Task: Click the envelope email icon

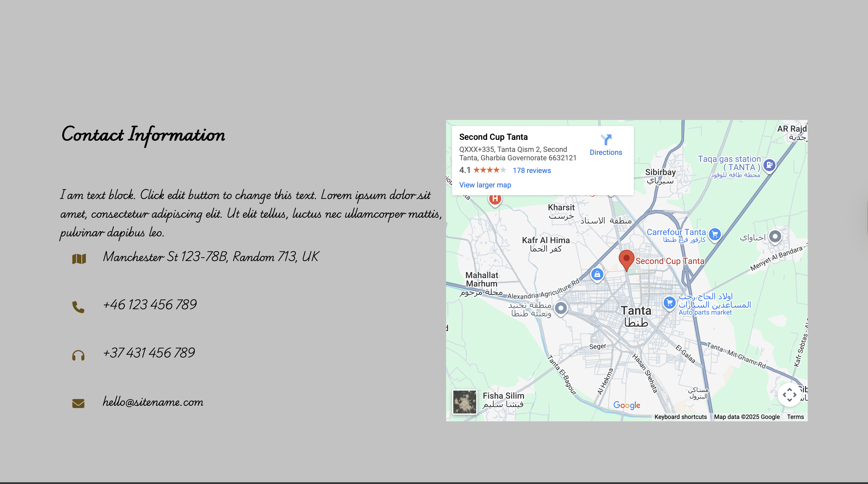Action: [x=78, y=403]
